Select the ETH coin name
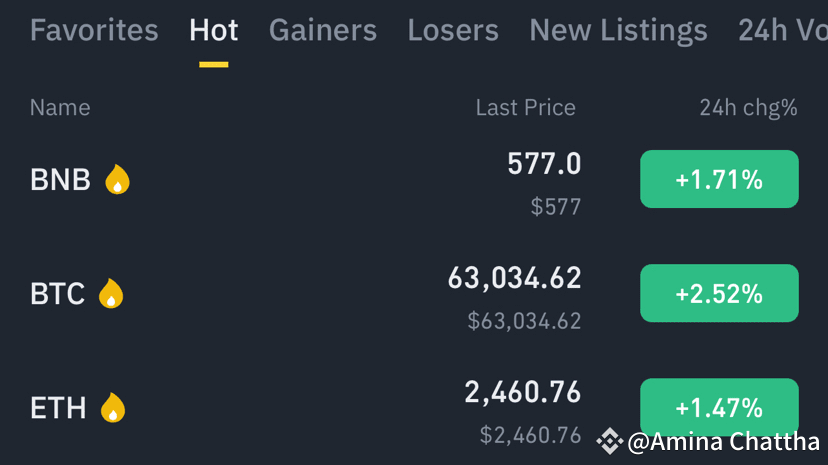828x465 pixels. tap(58, 408)
